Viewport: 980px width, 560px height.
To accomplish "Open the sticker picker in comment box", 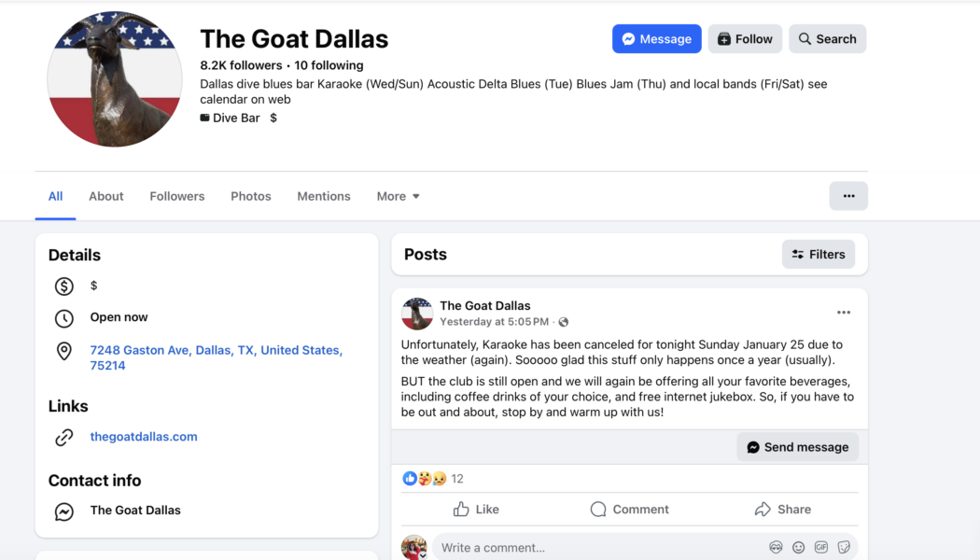I will [x=844, y=548].
